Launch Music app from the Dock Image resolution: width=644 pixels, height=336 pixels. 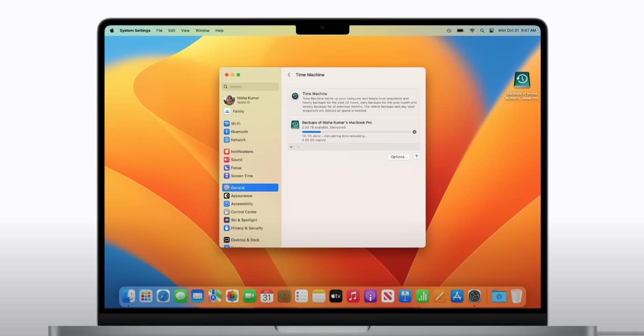(353, 296)
